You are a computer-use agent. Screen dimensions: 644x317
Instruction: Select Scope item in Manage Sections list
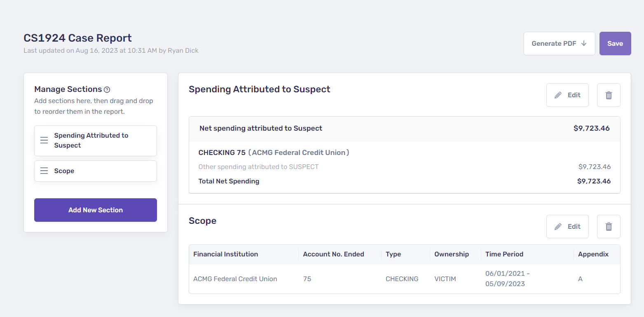64,171
